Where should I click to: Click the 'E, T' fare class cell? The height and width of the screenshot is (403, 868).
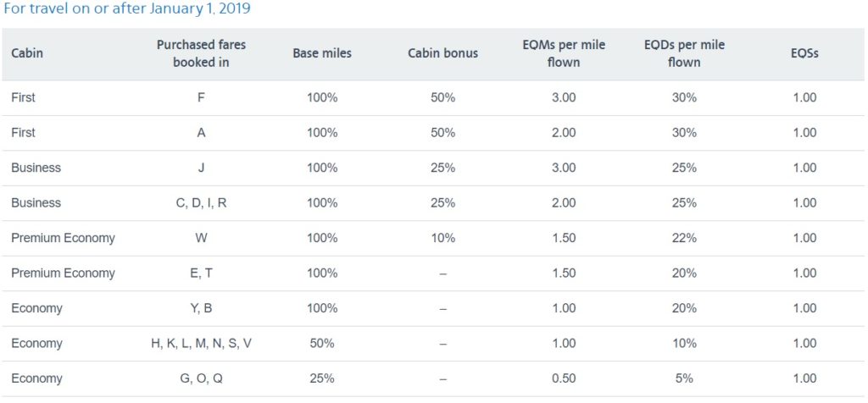201,273
